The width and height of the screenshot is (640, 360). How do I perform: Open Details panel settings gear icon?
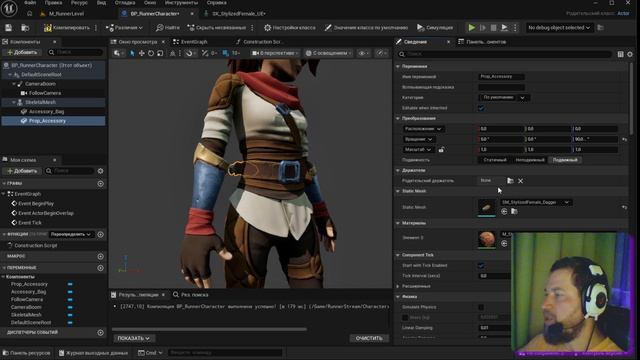click(630, 54)
